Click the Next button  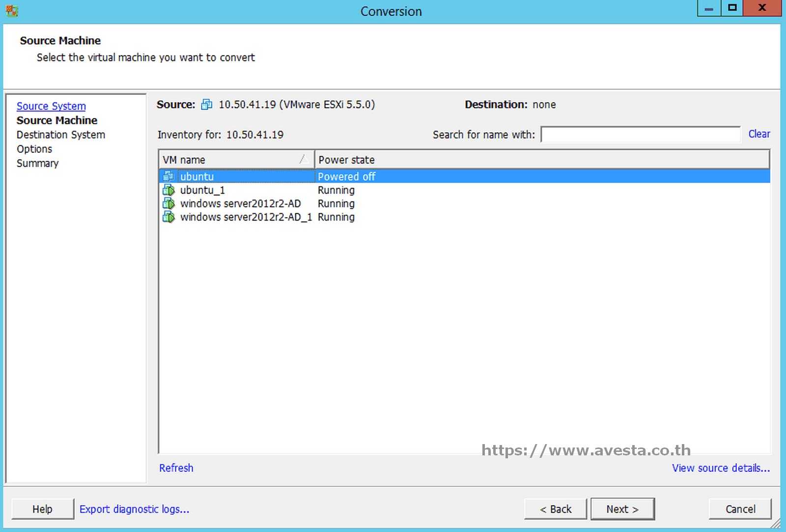tap(622, 509)
